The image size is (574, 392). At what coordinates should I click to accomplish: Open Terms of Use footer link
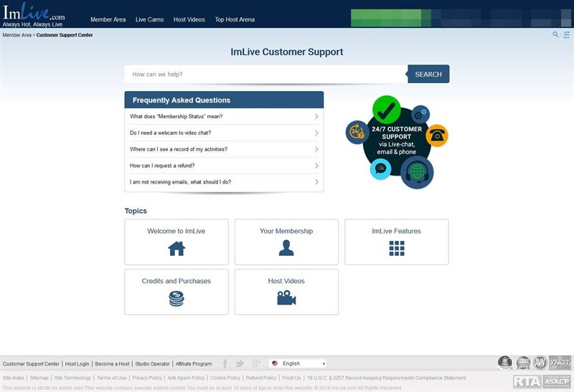(111, 378)
